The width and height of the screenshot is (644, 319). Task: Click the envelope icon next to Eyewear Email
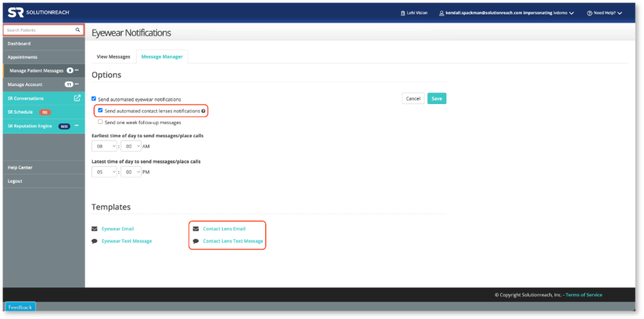pos(94,229)
